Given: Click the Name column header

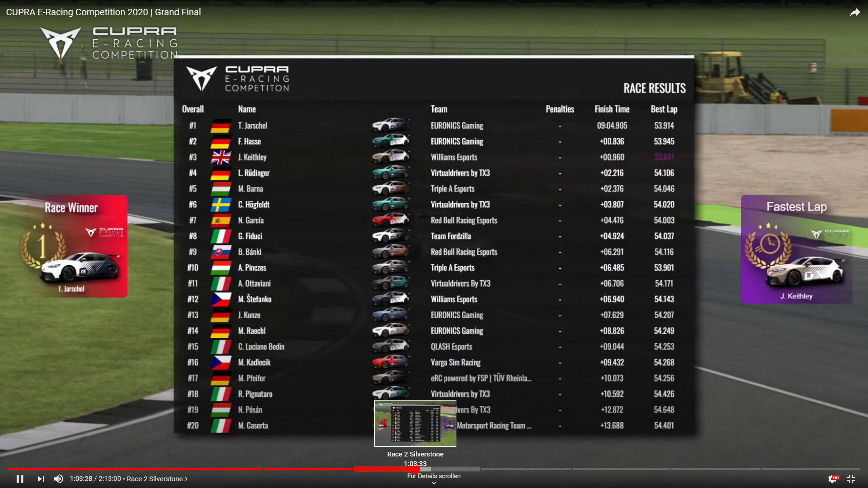Looking at the screenshot, I should pyautogui.click(x=247, y=109).
